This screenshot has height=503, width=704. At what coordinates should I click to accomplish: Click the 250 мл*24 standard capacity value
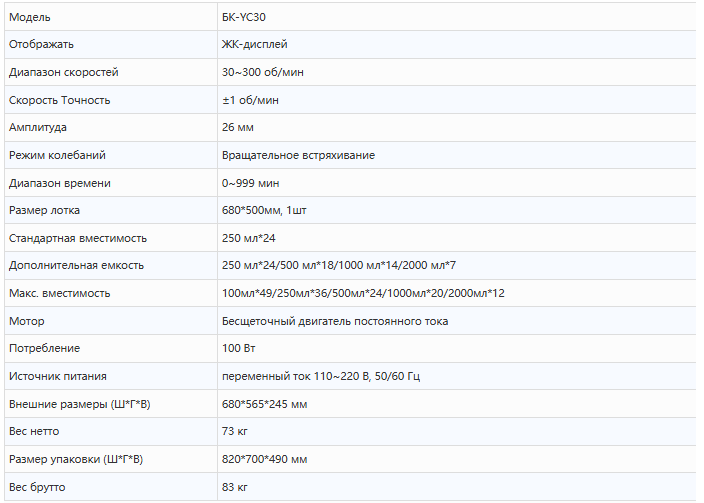click(248, 238)
